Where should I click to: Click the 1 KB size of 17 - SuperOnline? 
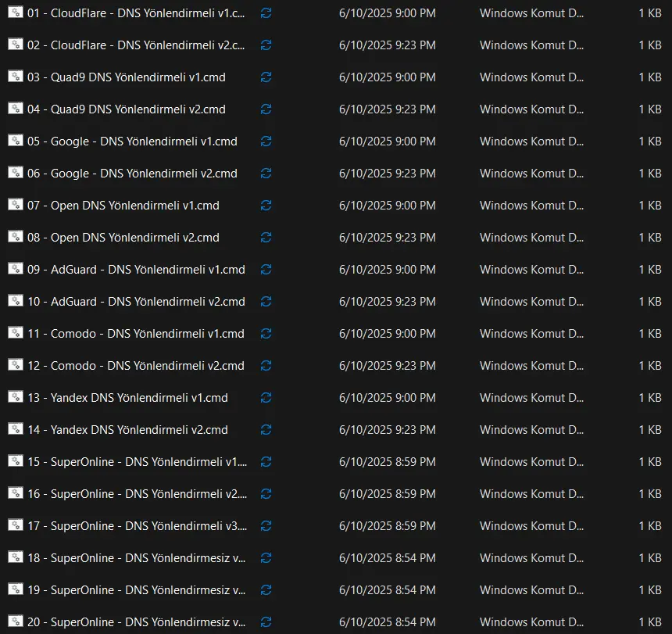(650, 526)
